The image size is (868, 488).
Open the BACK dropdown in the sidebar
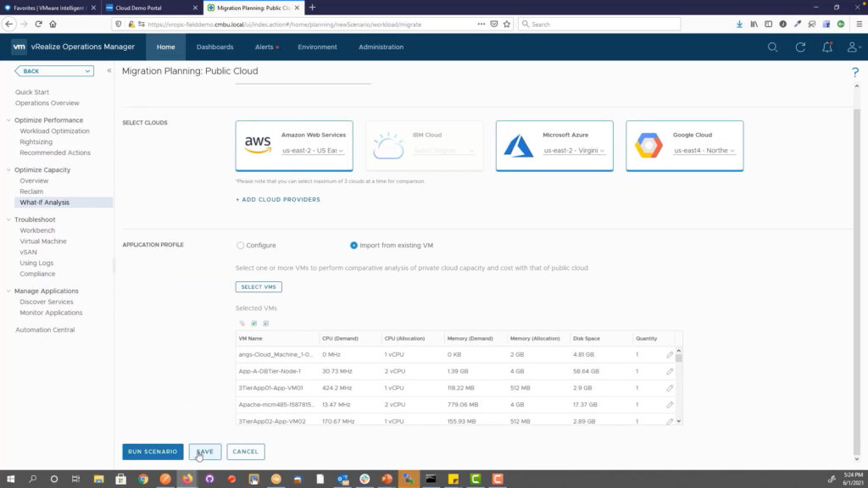point(54,71)
